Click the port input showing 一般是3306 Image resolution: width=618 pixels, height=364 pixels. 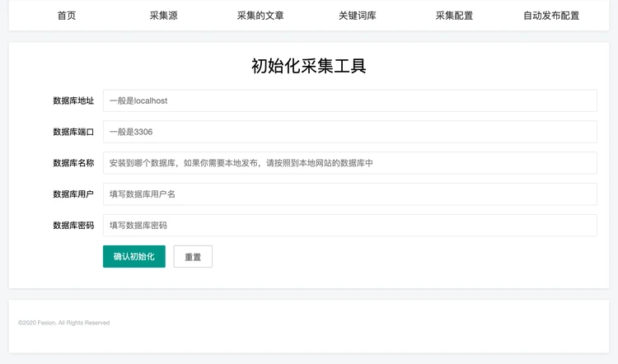[x=349, y=132]
